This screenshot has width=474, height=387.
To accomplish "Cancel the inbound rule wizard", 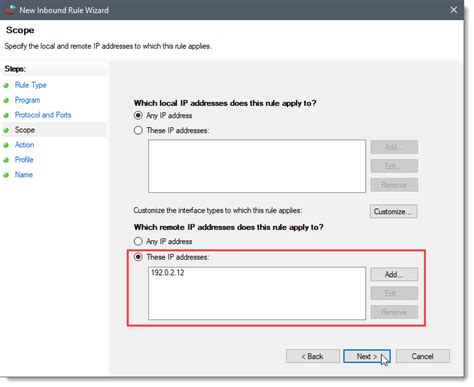I will point(423,356).
